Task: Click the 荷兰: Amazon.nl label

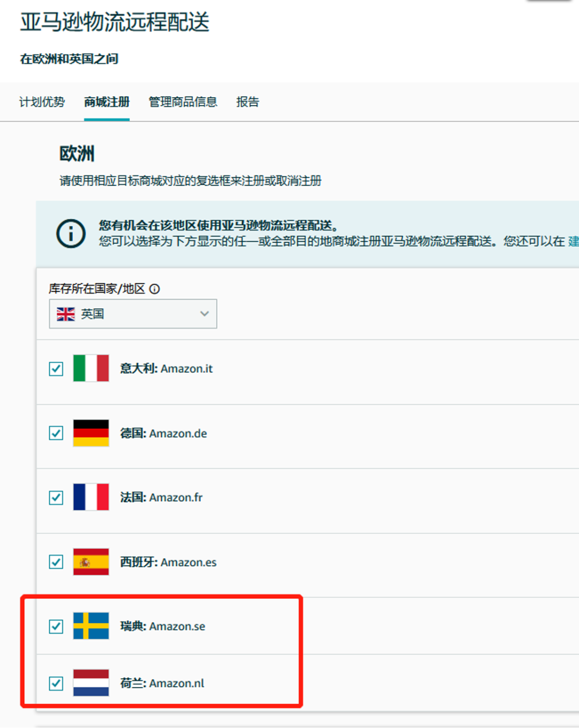Action: (x=162, y=684)
